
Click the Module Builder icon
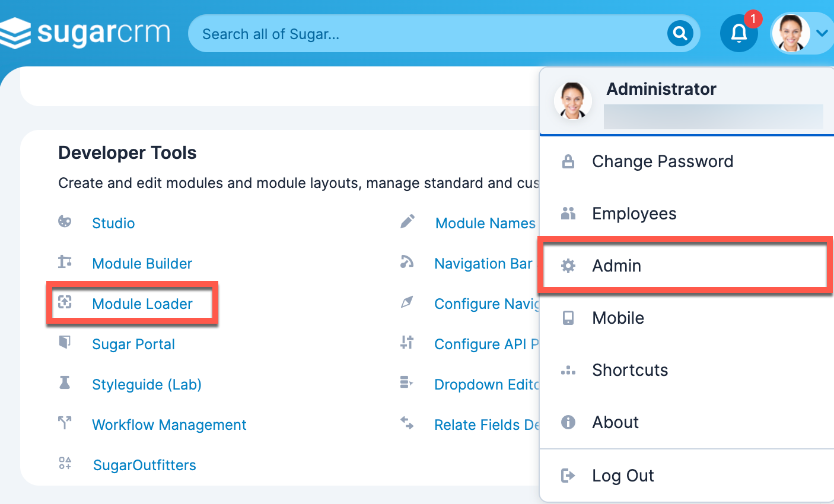click(65, 261)
